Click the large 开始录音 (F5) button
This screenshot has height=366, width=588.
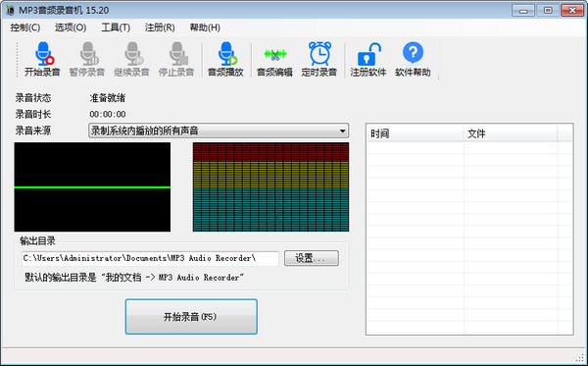tap(191, 317)
